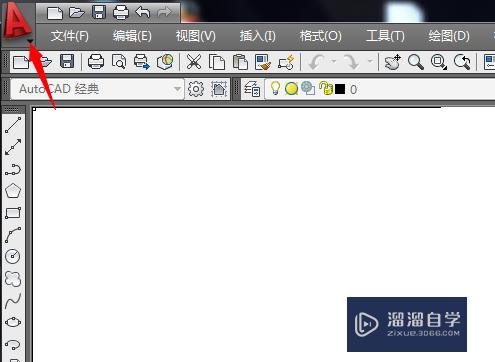Screen dimensions: 495x362
Task: Select the Construction Line tool
Action: coord(13,147)
